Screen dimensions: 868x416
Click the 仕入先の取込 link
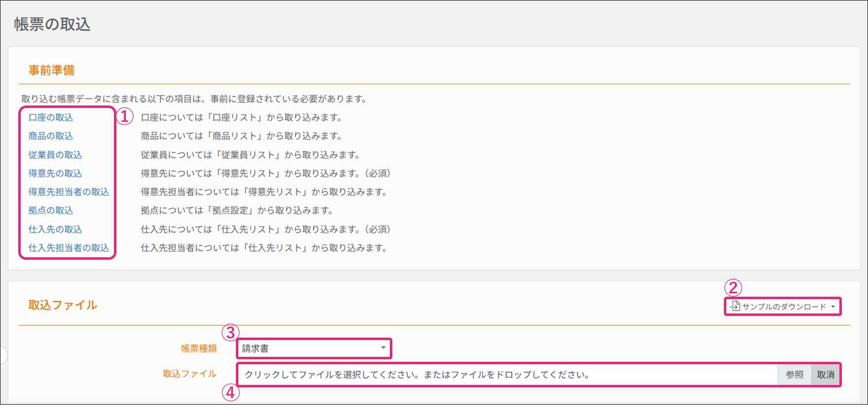pyautogui.click(x=55, y=229)
